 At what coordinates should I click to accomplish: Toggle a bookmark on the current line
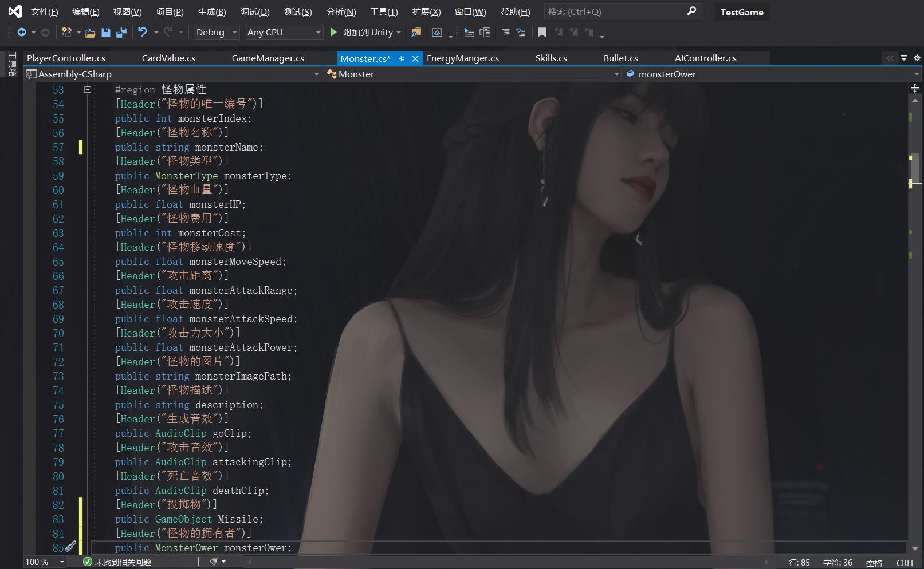pos(542,33)
